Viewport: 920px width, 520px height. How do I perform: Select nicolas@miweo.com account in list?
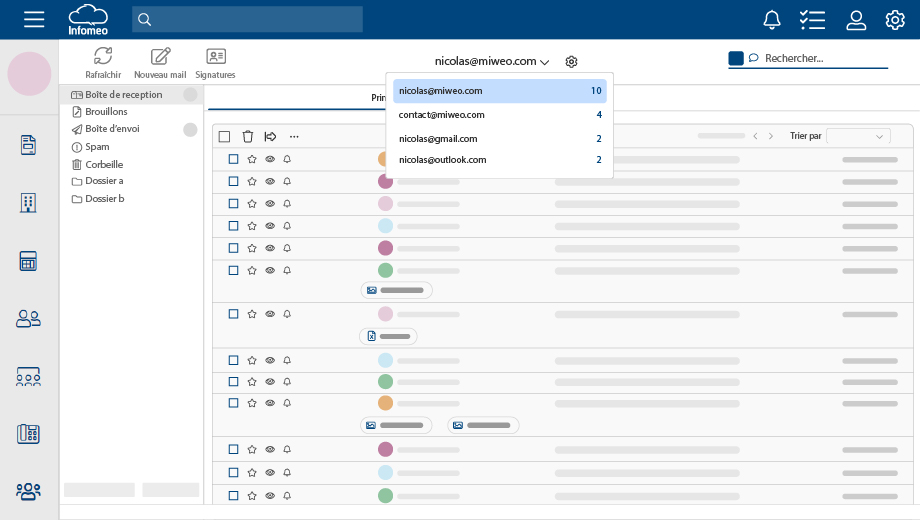tap(500, 91)
